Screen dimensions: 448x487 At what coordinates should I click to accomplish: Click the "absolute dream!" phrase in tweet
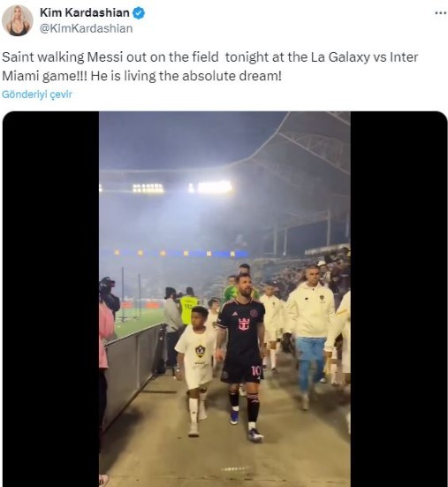click(232, 76)
